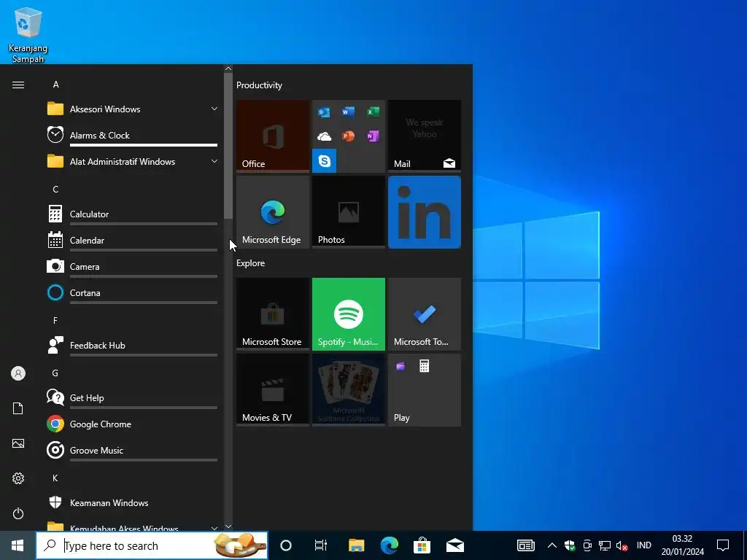Jump to letter G section header
747x560 pixels.
click(55, 373)
